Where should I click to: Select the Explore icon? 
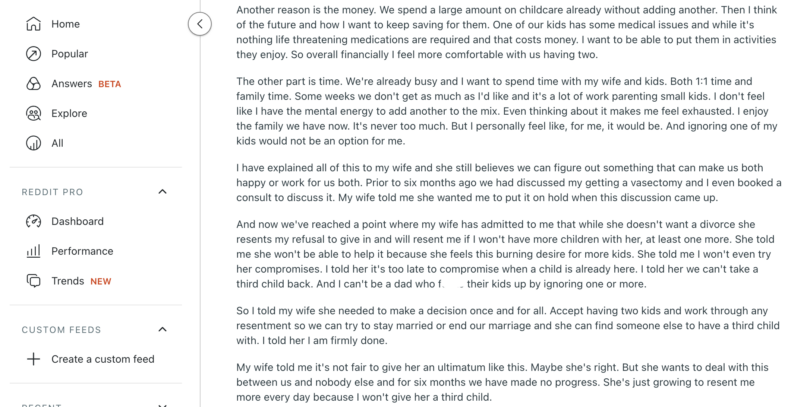33,114
